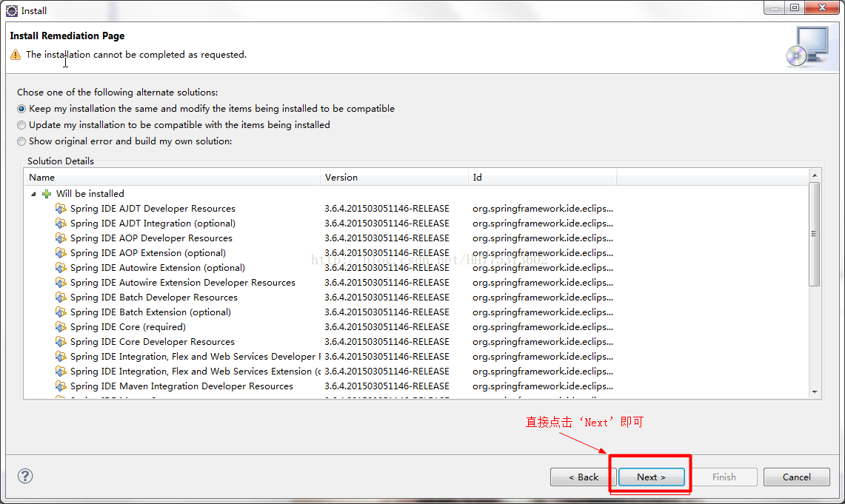The width and height of the screenshot is (845, 504).
Task: Click feature icon for Flex and Web Services Developer row
Action: [61, 357]
